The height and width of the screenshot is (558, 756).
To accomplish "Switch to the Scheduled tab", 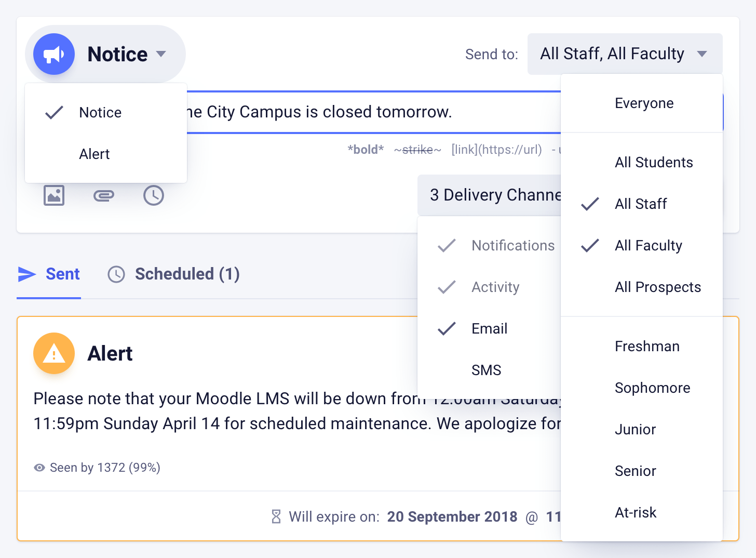I will (x=187, y=274).
